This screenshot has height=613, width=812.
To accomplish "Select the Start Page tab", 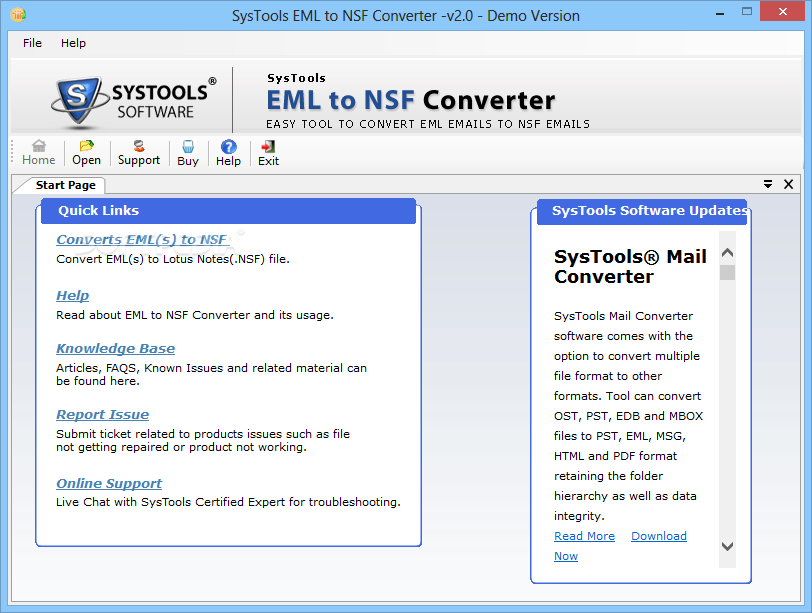I will point(65,185).
